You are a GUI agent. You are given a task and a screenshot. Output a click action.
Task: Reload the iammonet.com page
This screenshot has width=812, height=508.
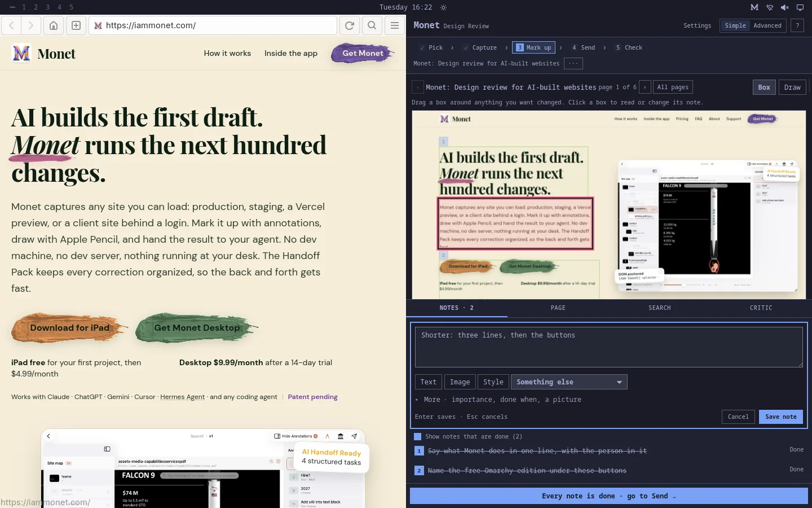coord(350,25)
